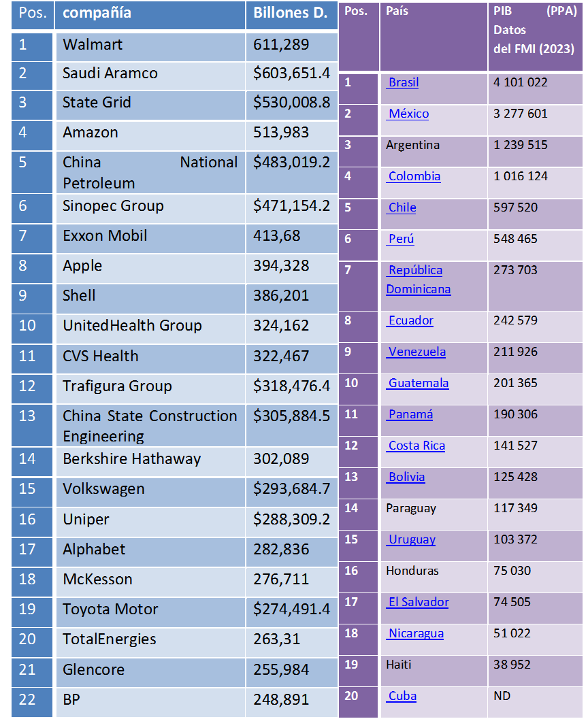The image size is (588, 719).
Task: Click the Uruguay link
Action: (x=412, y=540)
